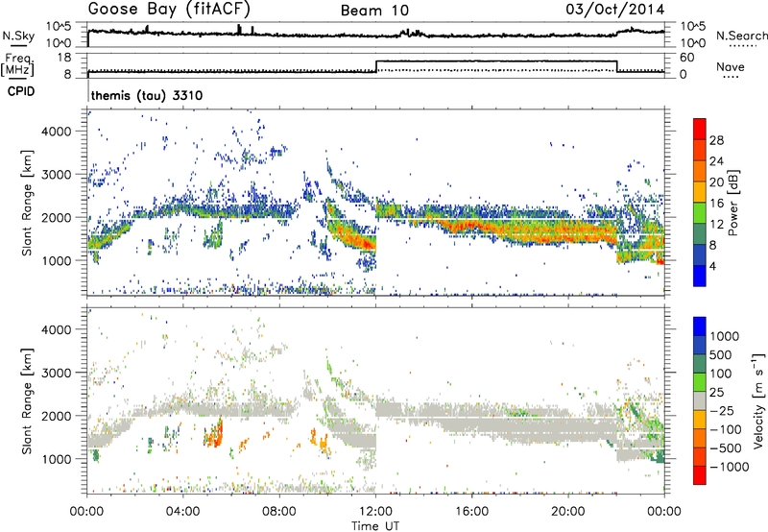Select 'Slant Range [km]' label of velocity panel

coord(27,400)
